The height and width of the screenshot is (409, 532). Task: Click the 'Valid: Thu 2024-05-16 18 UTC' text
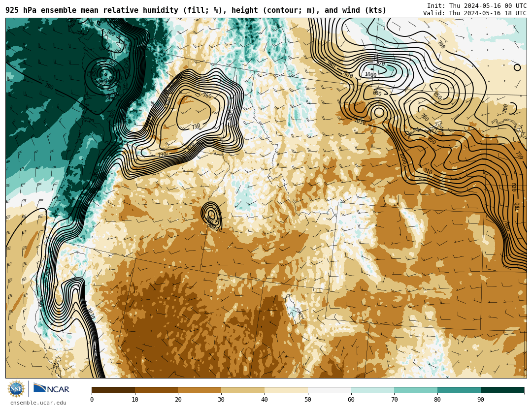click(x=475, y=13)
